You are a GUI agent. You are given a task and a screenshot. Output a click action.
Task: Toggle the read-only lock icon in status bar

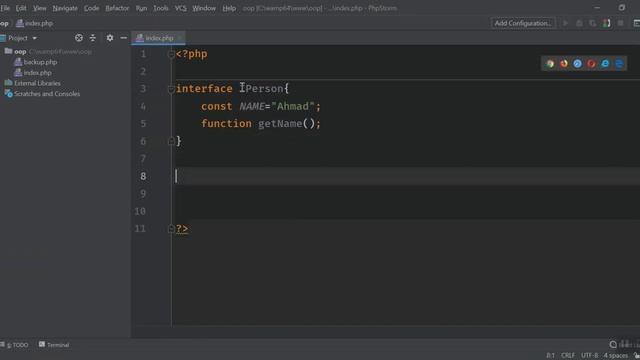(636, 356)
